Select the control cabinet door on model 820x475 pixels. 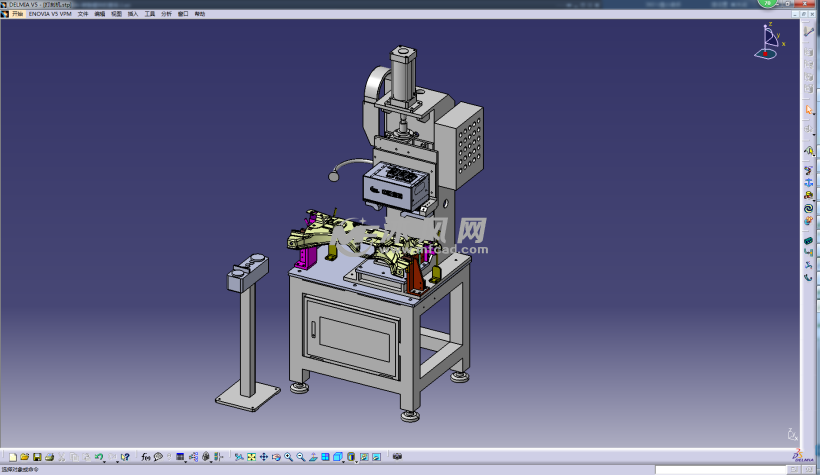pos(350,331)
